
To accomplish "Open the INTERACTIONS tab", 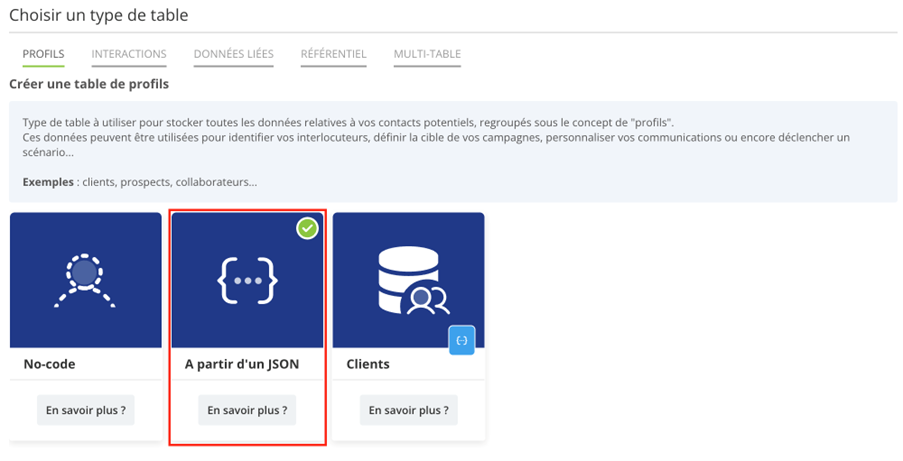I will pos(129,54).
